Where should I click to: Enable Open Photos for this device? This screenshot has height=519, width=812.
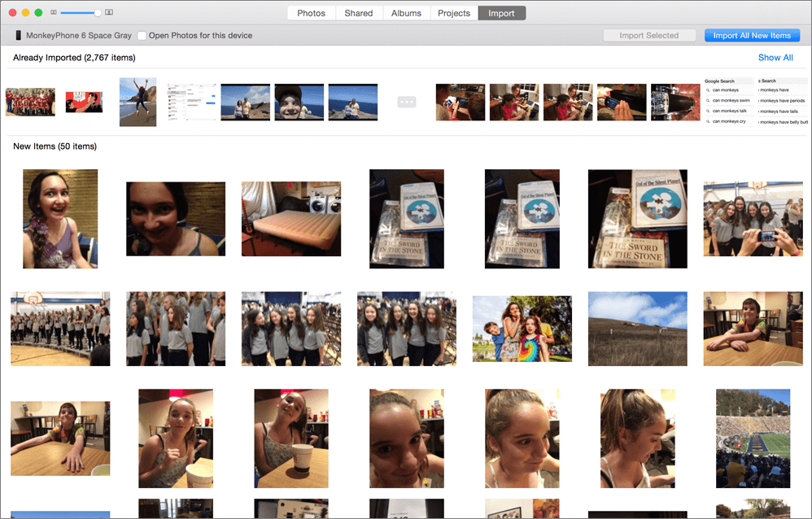[142, 36]
